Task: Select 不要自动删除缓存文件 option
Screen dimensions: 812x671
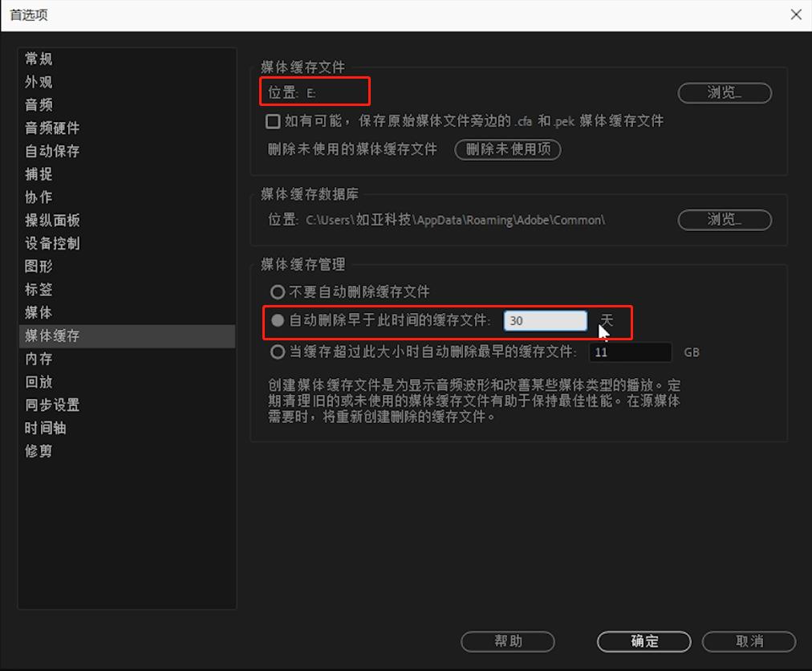Action: 278,291
